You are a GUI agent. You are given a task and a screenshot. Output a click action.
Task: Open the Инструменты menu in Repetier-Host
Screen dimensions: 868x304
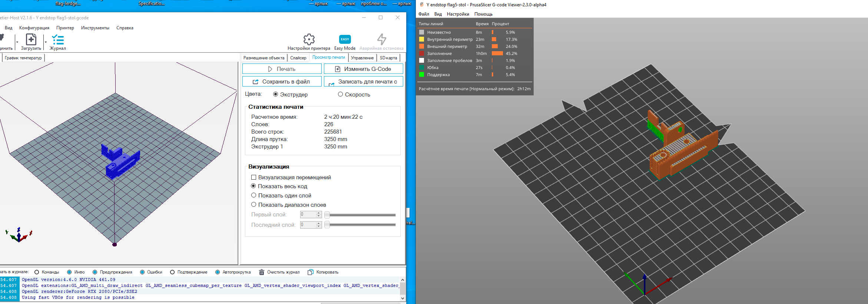click(x=95, y=28)
